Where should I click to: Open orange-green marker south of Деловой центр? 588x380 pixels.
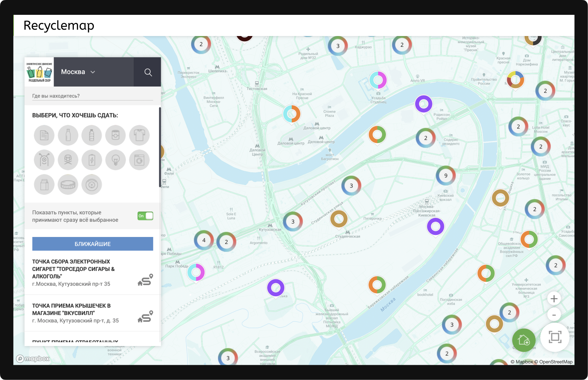pos(377,135)
